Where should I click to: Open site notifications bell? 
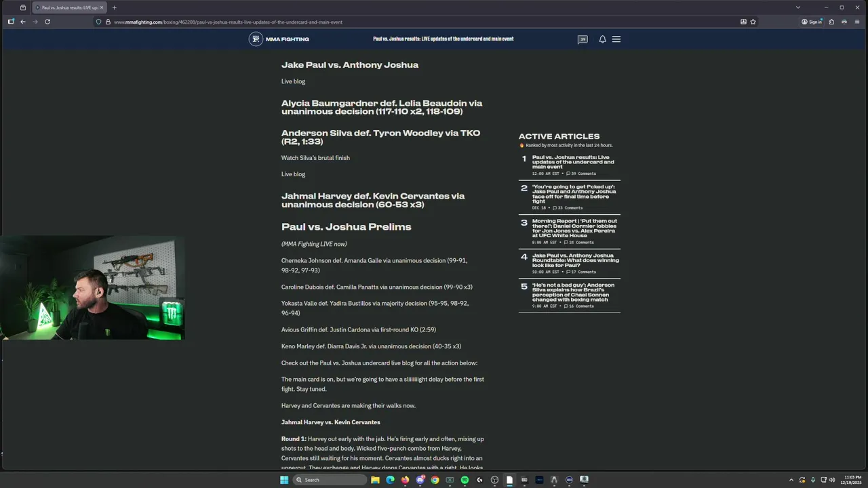coord(602,39)
